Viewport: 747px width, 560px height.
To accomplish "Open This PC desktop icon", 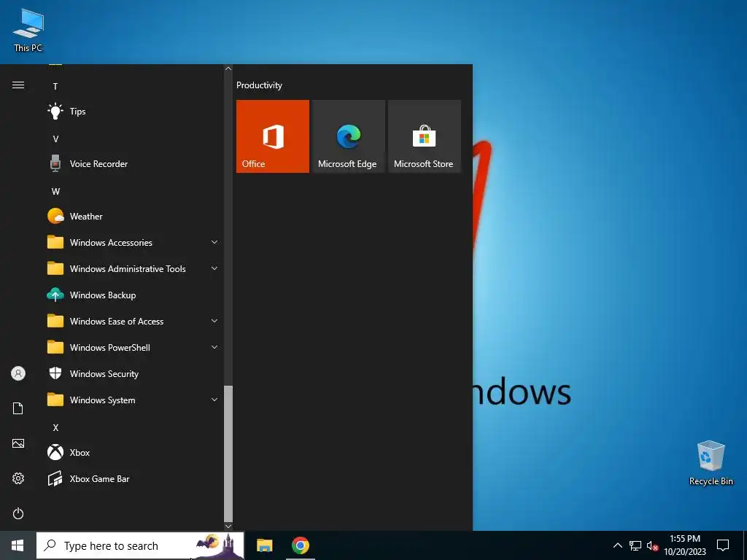I will tap(28, 30).
